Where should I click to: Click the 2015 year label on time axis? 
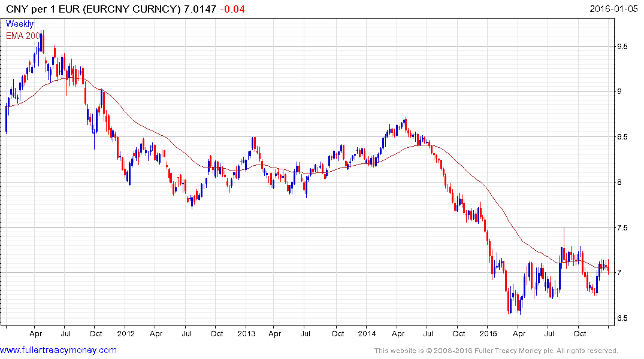(488, 333)
